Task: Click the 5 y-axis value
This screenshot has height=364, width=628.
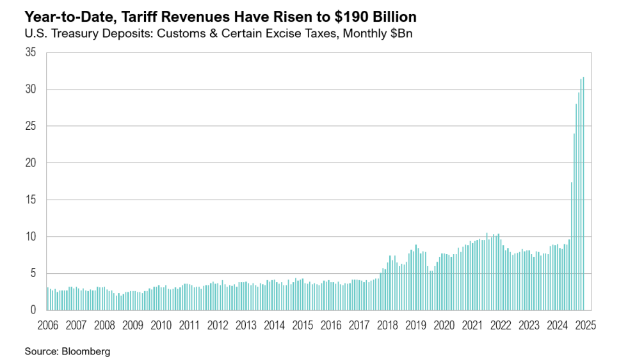Action: click(33, 273)
